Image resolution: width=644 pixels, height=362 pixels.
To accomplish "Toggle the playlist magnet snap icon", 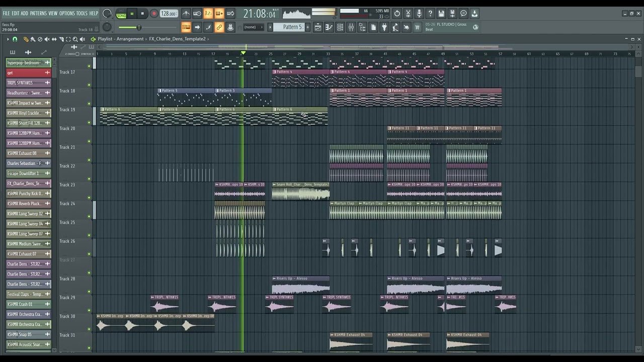I will (15, 39).
